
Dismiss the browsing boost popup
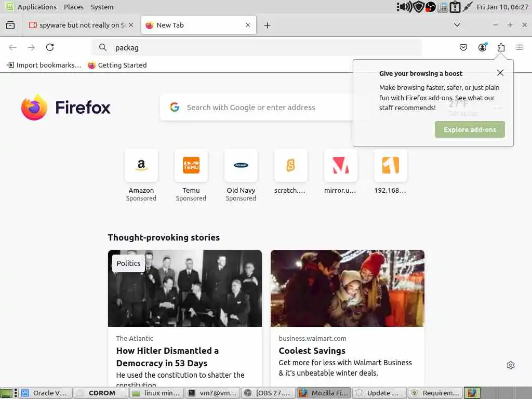[500, 73]
